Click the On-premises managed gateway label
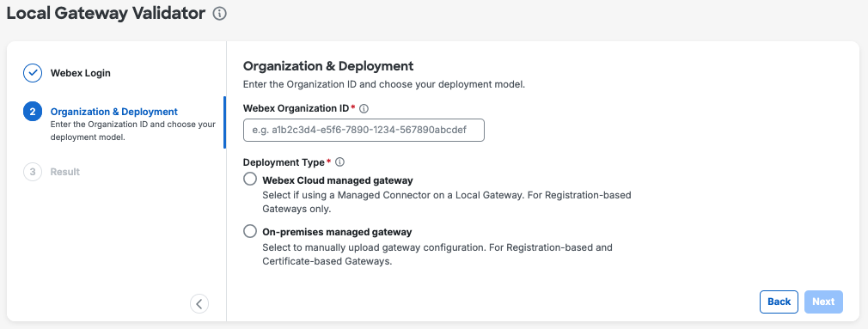Viewport: 868px width, 329px height. pos(337,232)
